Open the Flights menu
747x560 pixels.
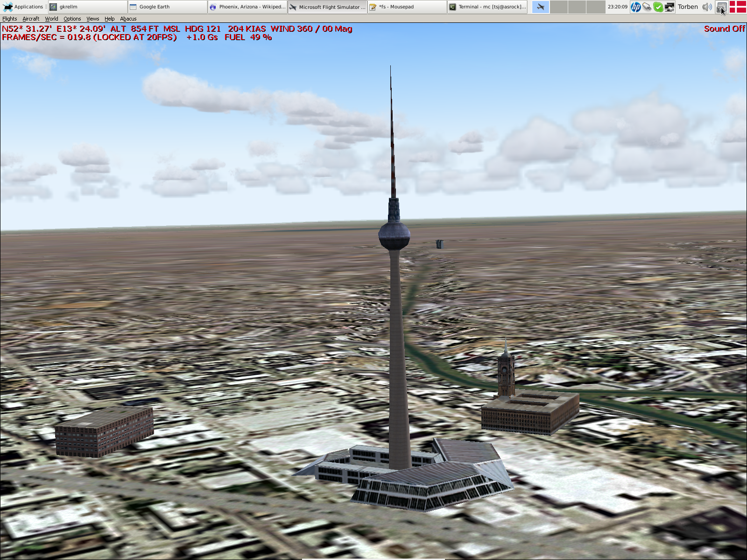(9, 19)
